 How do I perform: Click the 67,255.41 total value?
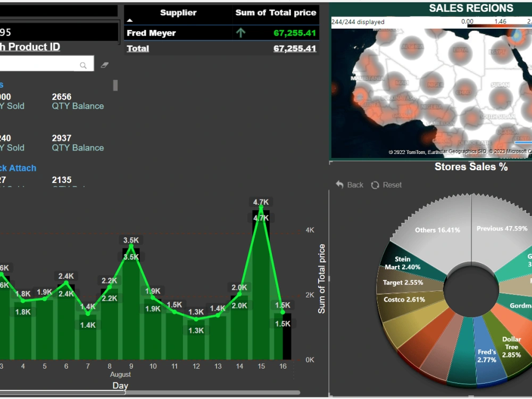(x=295, y=48)
